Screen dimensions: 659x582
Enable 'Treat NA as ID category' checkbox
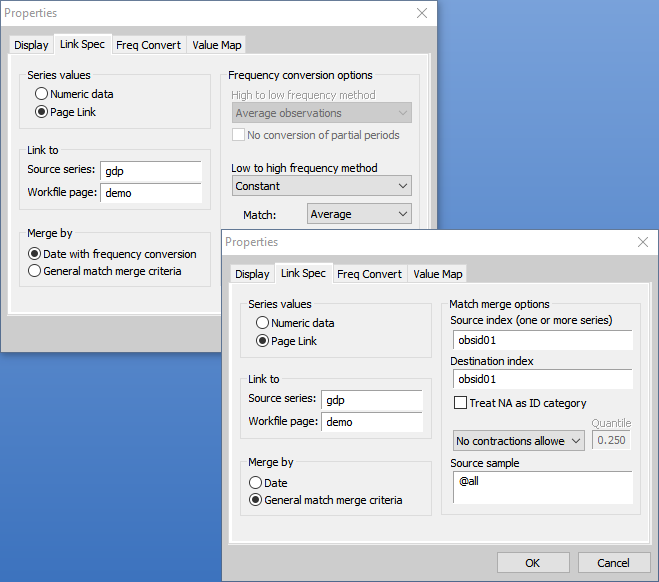460,403
